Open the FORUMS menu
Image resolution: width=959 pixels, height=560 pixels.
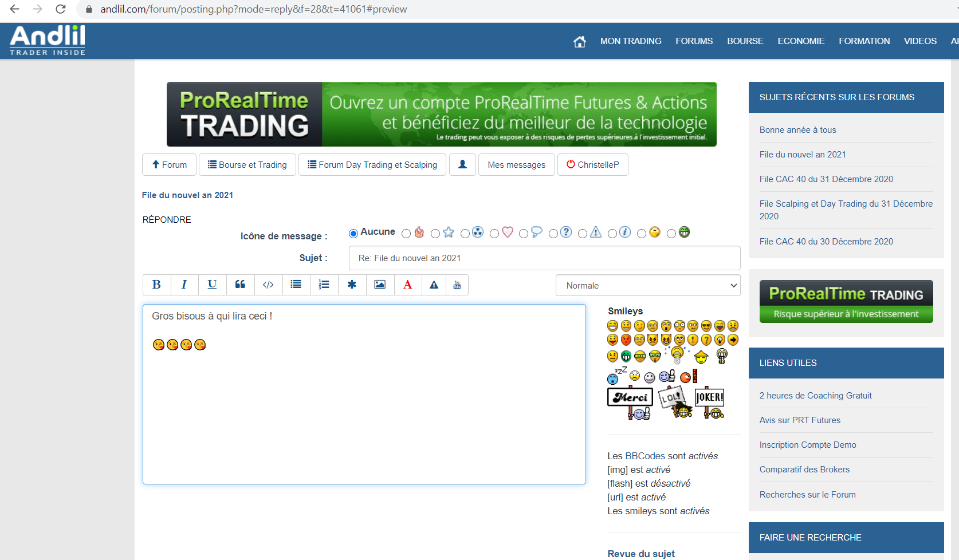coord(694,41)
